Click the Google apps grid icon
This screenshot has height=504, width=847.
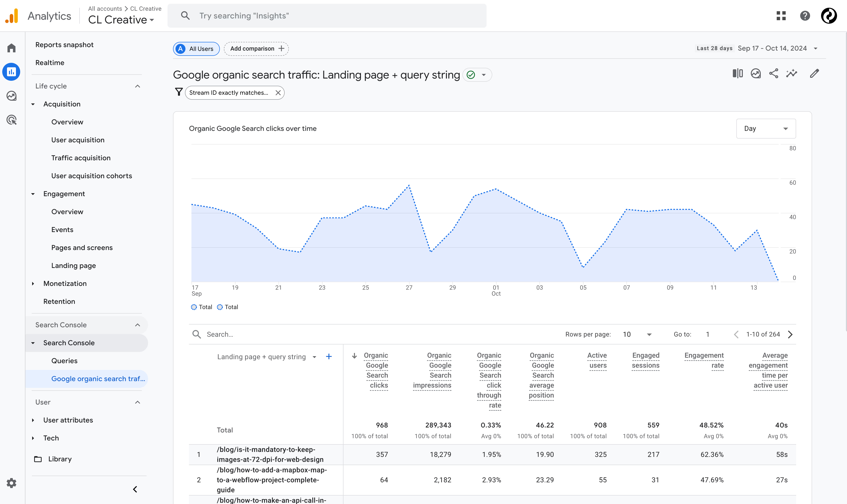coord(781,16)
